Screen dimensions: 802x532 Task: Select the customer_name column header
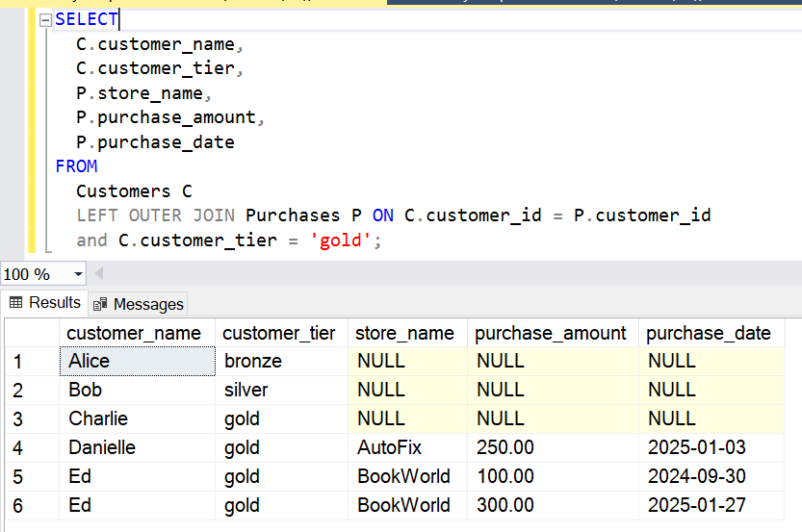pyautogui.click(x=136, y=333)
